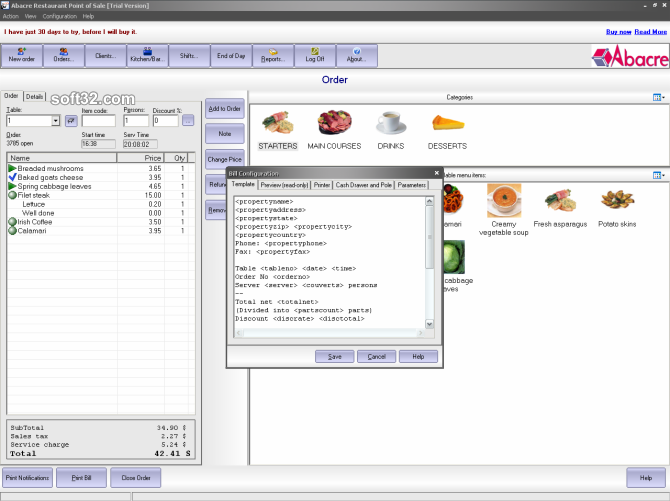Switch to the Order tab
This screenshot has width=670, height=501.
pyautogui.click(x=11, y=96)
